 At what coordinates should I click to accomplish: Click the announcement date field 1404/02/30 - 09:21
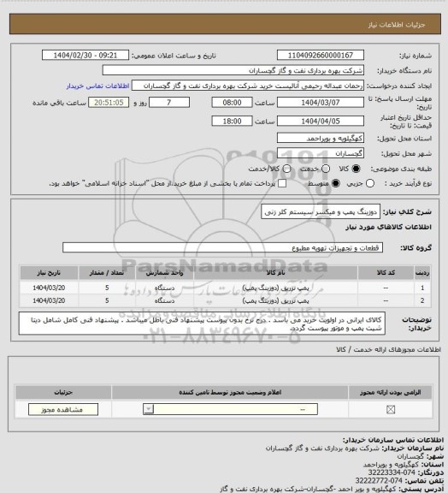(85, 56)
